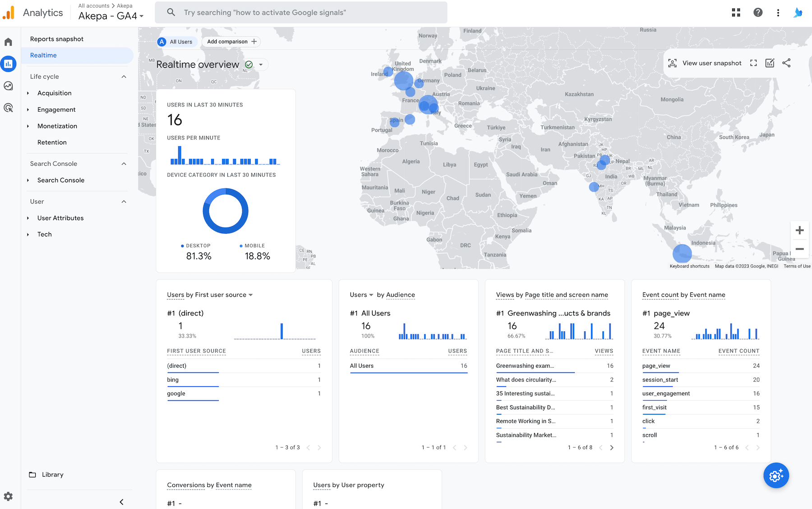812x509 pixels.
Task: Open the Home icon in the left rail
Action: click(x=8, y=42)
